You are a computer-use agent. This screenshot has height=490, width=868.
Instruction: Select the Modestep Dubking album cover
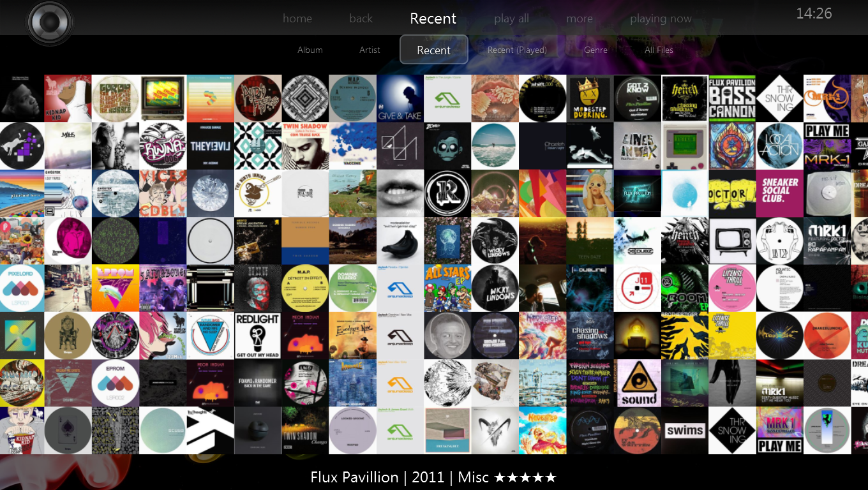590,98
